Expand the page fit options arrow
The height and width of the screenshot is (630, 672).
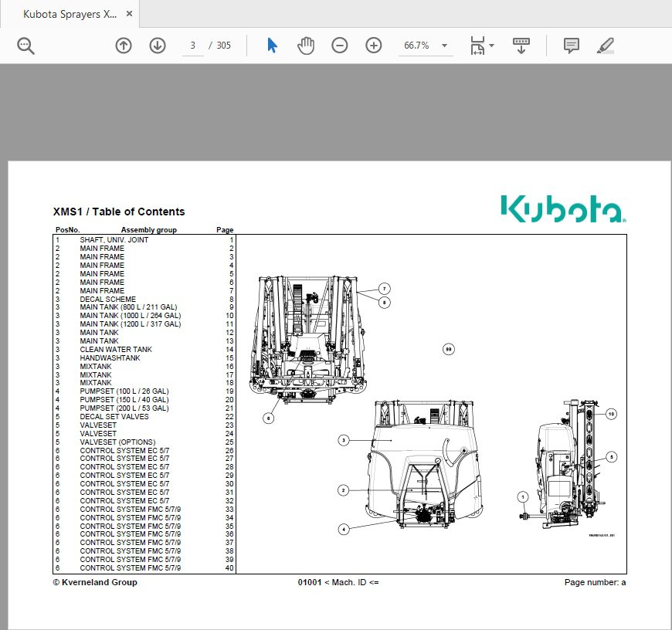point(491,46)
